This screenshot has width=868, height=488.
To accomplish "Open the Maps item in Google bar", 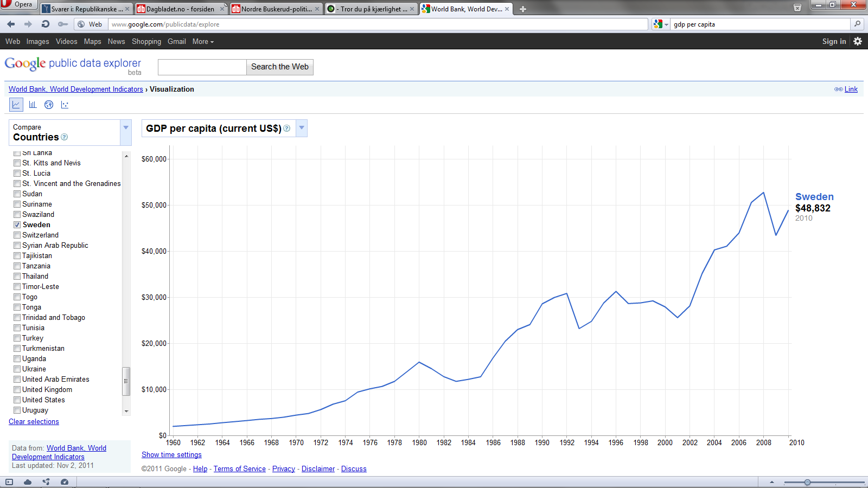I will coord(92,41).
